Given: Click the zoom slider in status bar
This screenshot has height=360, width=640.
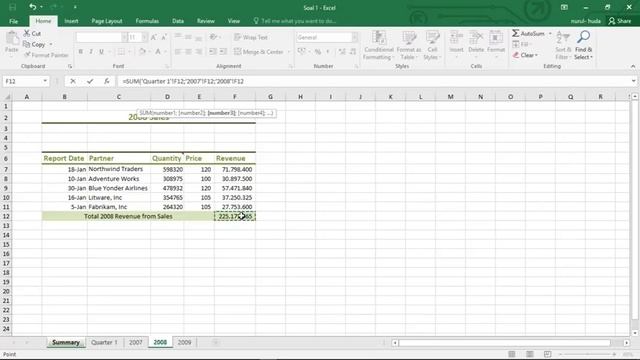Looking at the screenshot, I should tap(588, 354).
